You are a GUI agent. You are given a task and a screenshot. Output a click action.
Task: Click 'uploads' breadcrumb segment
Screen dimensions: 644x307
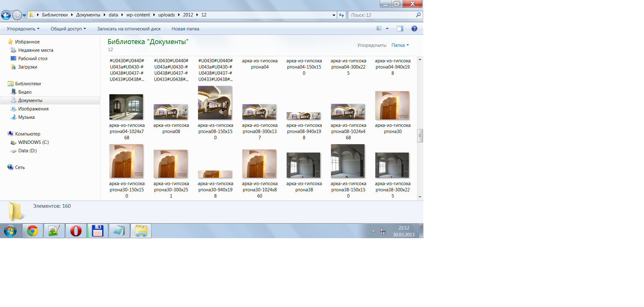click(x=166, y=15)
